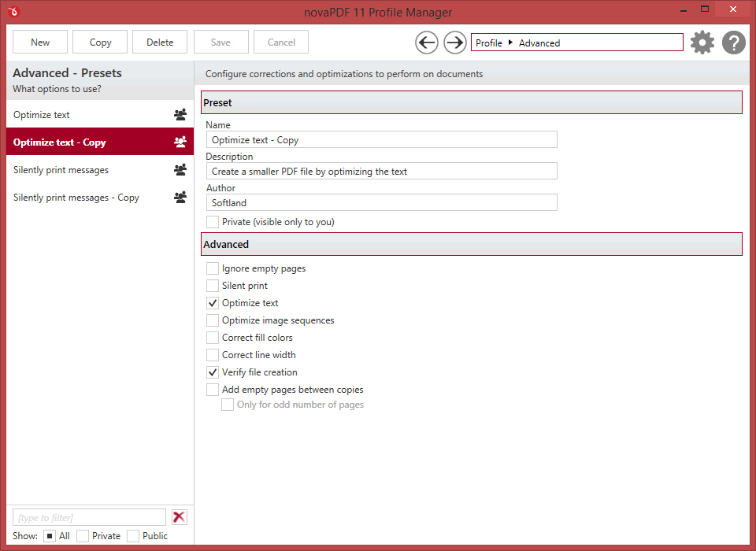This screenshot has height=551, width=756.
Task: Select the Silently print messages - Copy preset
Action: [76, 198]
